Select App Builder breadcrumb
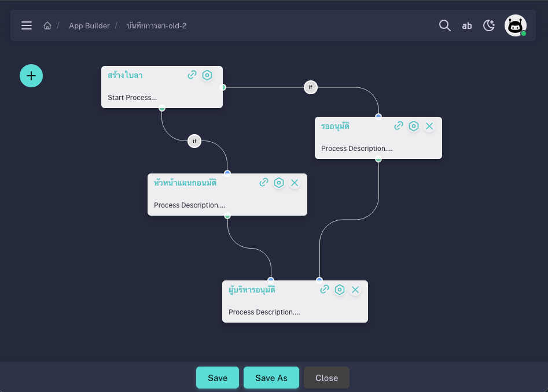The height and width of the screenshot is (392, 548). point(89,26)
